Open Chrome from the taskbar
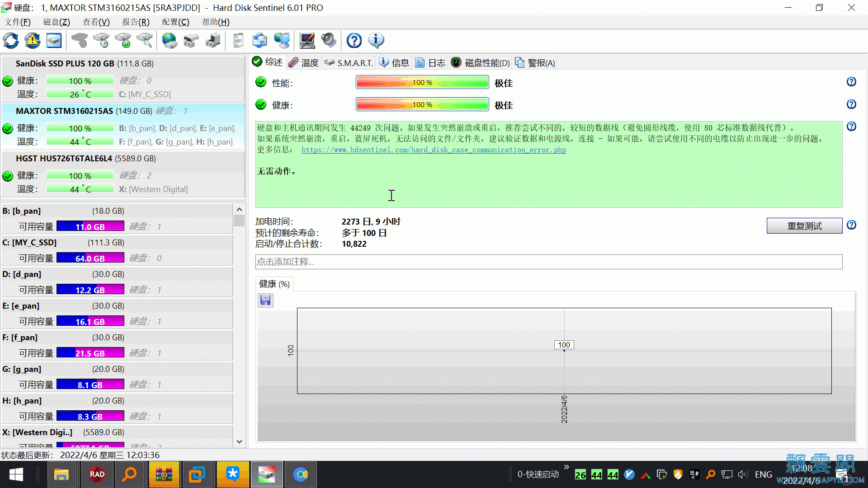The image size is (868, 488). click(x=301, y=474)
